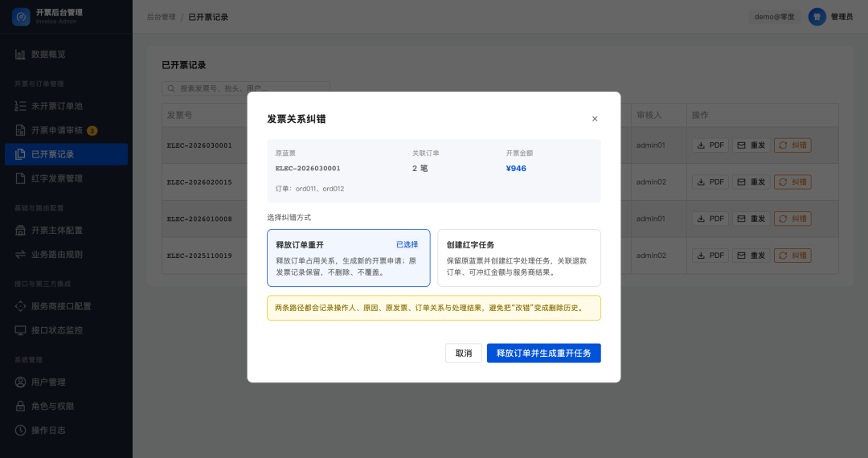The width and height of the screenshot is (868, 458).
Task: Open 红字发票管理 in the sidebar
Action: (67, 178)
